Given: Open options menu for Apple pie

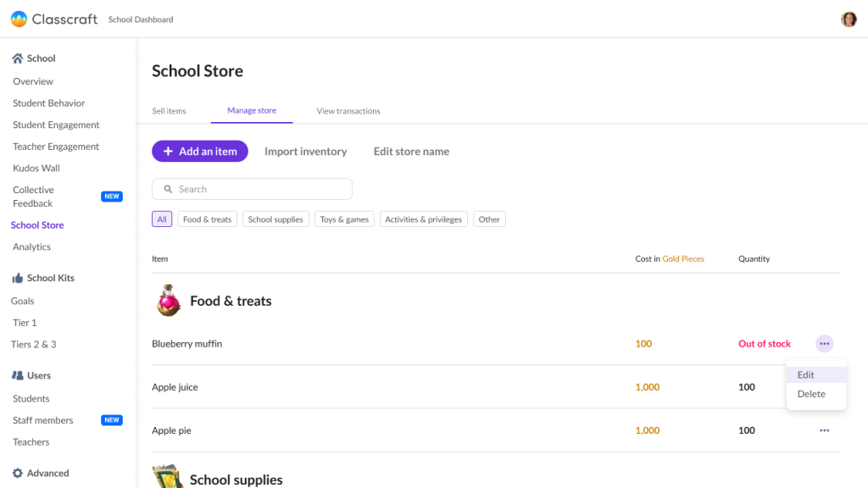Looking at the screenshot, I should [824, 430].
